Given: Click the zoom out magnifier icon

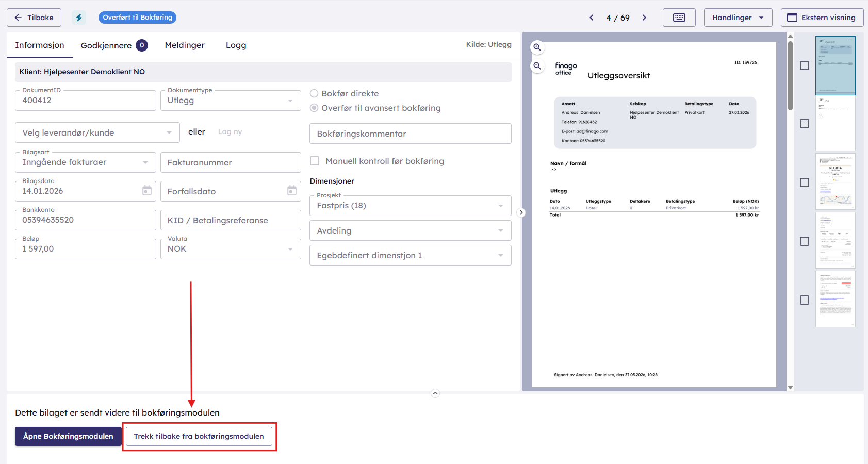Looking at the screenshot, I should pos(537,66).
